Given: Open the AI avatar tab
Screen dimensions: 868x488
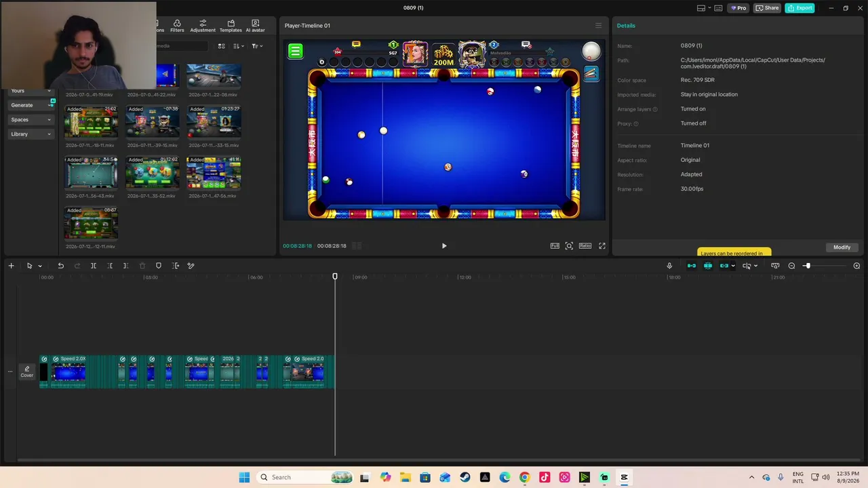Looking at the screenshot, I should click(255, 26).
